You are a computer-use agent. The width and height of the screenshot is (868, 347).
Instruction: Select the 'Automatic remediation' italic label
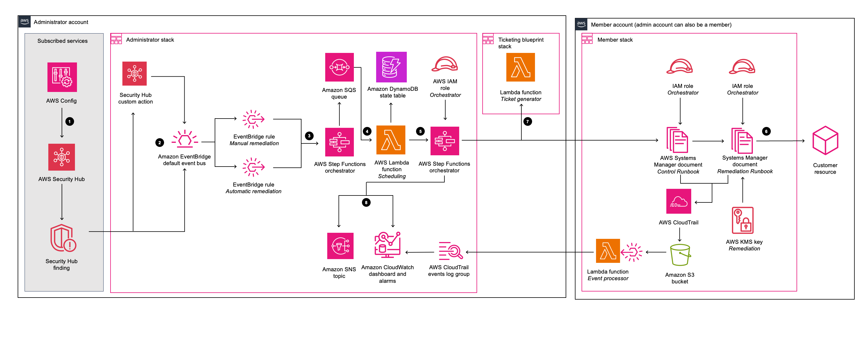click(x=253, y=191)
